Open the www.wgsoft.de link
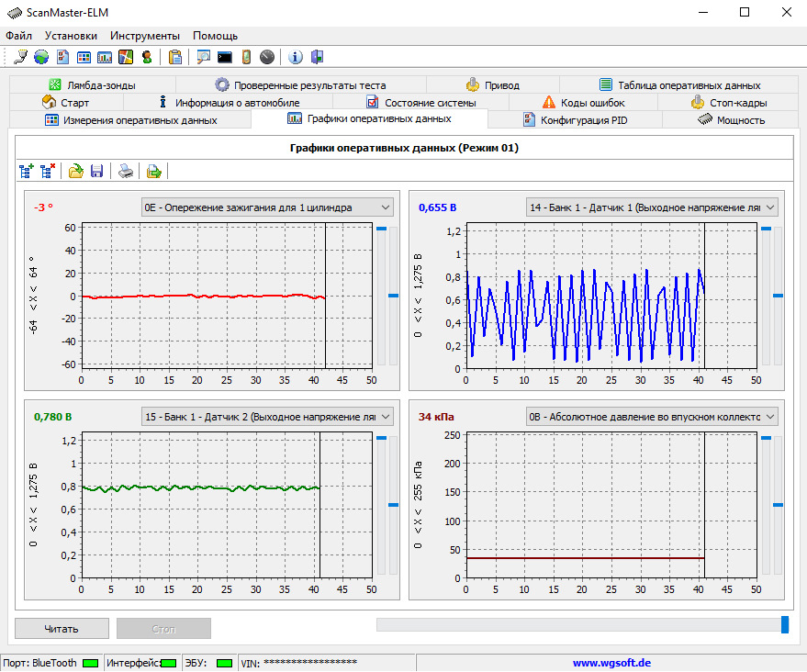This screenshot has width=807, height=672. 611,663
